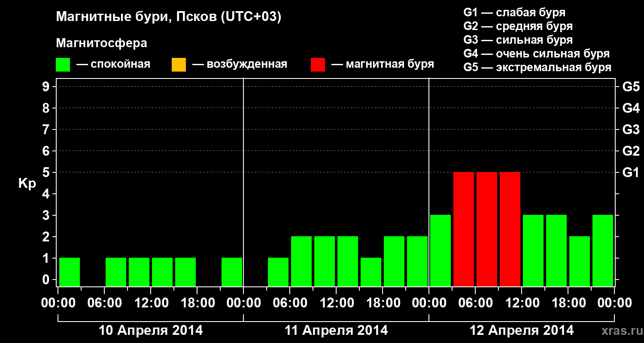Click the 'Магнитосфера' heading
This screenshot has height=343, width=644.
coord(101,43)
